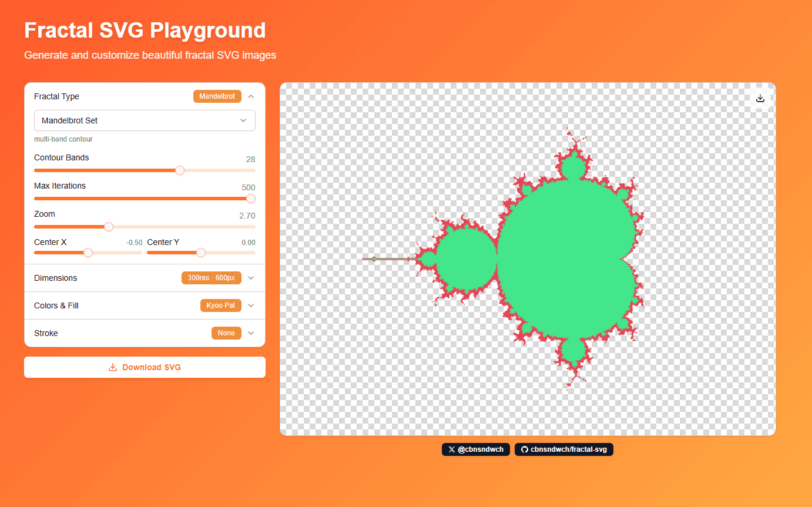Open the @cbnsndwch profile link

click(x=476, y=449)
